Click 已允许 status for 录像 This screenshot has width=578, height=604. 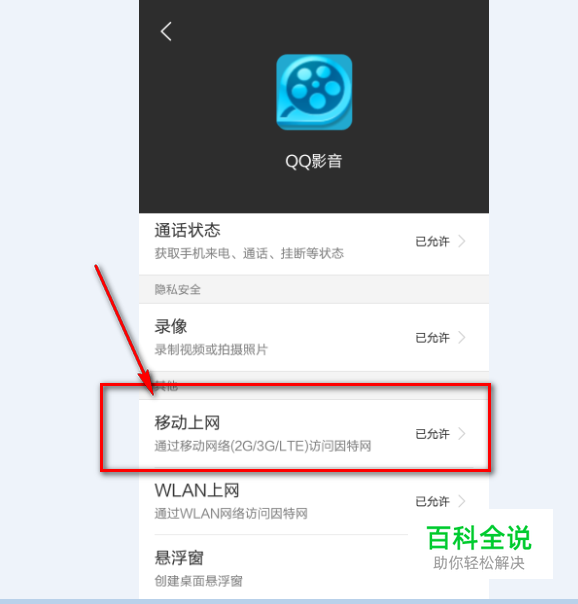(432, 338)
